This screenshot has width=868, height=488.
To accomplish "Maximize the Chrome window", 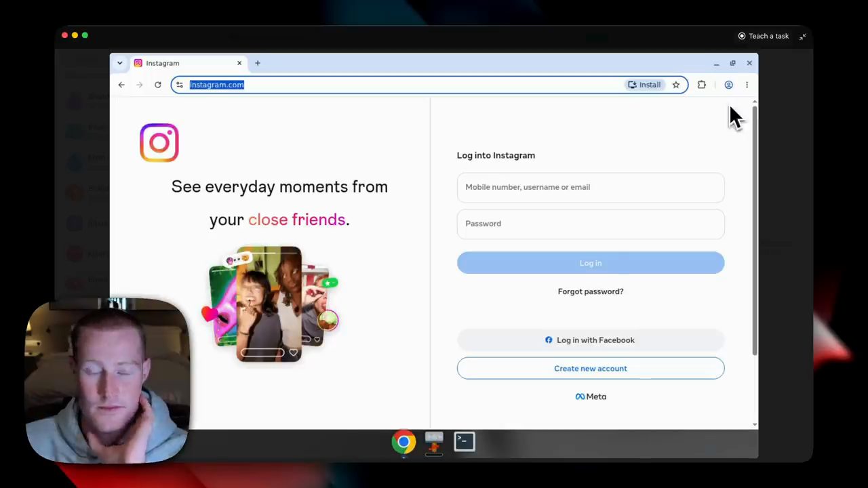I will pyautogui.click(x=732, y=63).
